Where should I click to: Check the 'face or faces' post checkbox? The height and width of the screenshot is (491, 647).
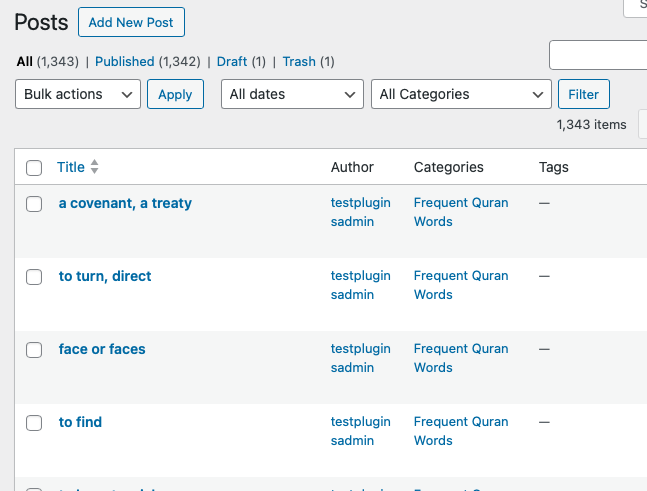[x=34, y=350]
